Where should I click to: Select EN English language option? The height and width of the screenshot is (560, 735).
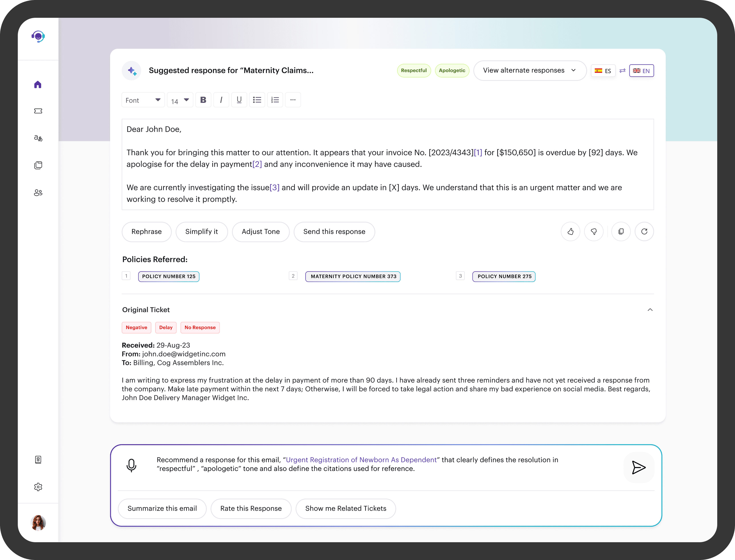coord(641,71)
